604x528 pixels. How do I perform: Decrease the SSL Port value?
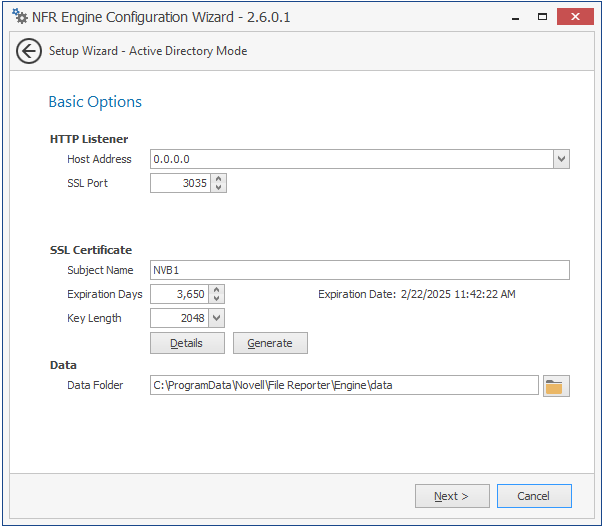point(218,187)
